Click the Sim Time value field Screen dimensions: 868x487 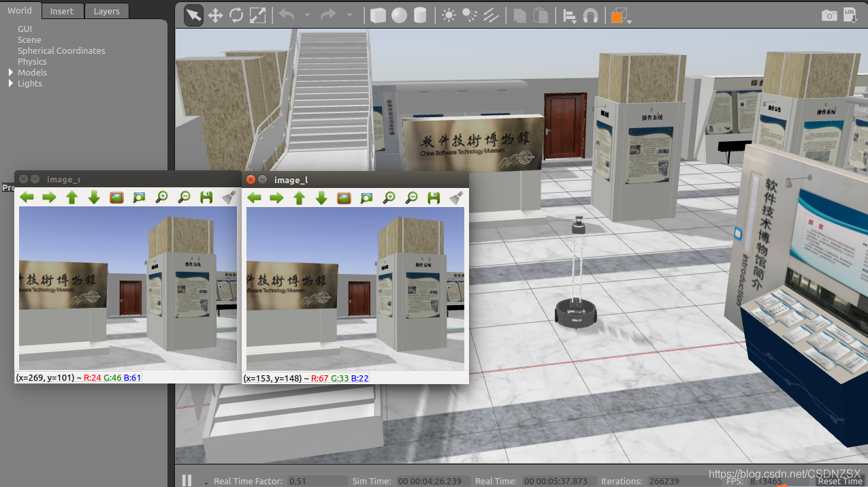coord(432,481)
